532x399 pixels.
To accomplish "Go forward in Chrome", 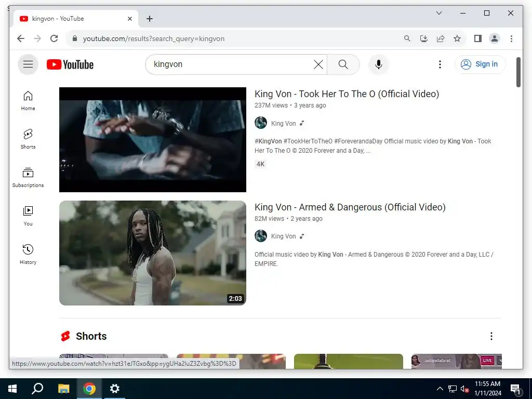I will tap(37, 38).
